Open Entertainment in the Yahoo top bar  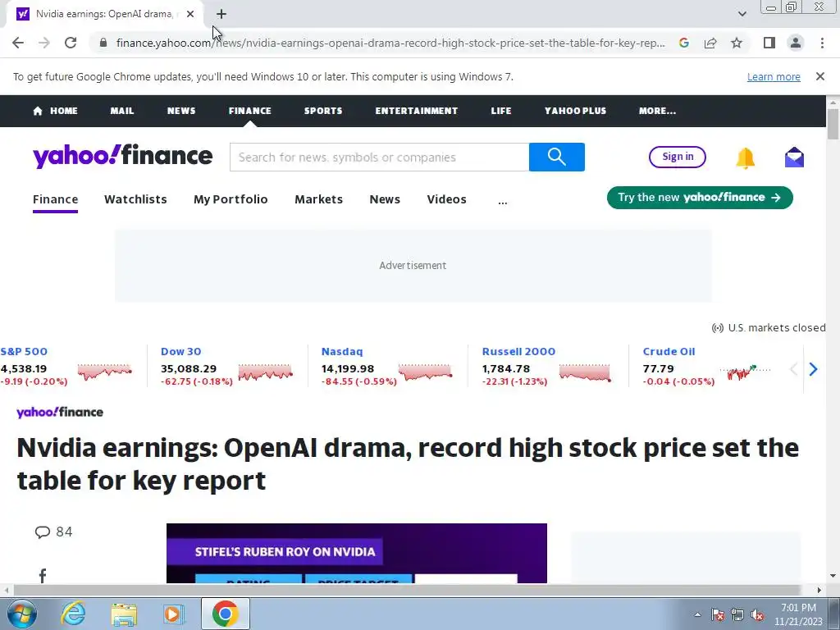[416, 111]
